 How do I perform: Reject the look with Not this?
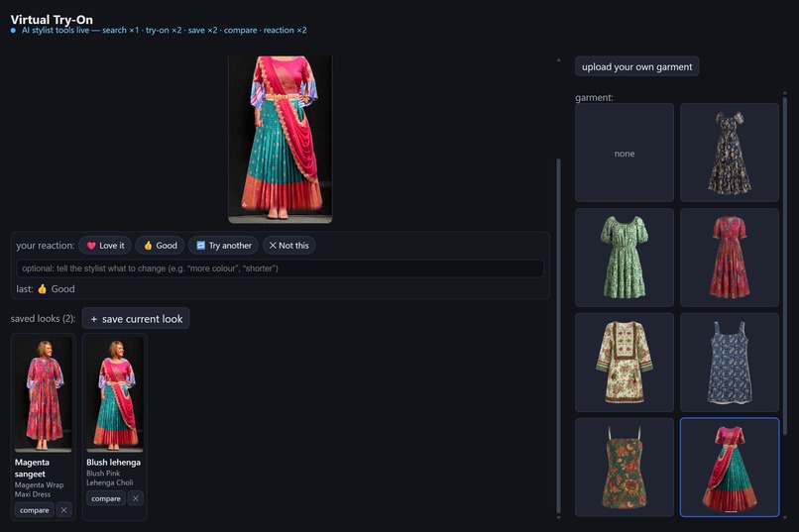tap(288, 246)
